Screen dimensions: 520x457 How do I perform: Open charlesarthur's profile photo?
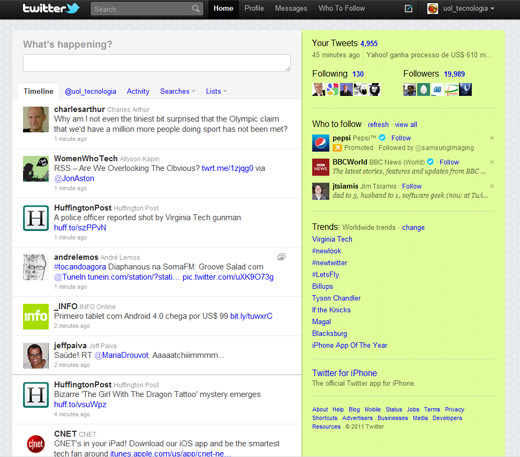(36, 119)
